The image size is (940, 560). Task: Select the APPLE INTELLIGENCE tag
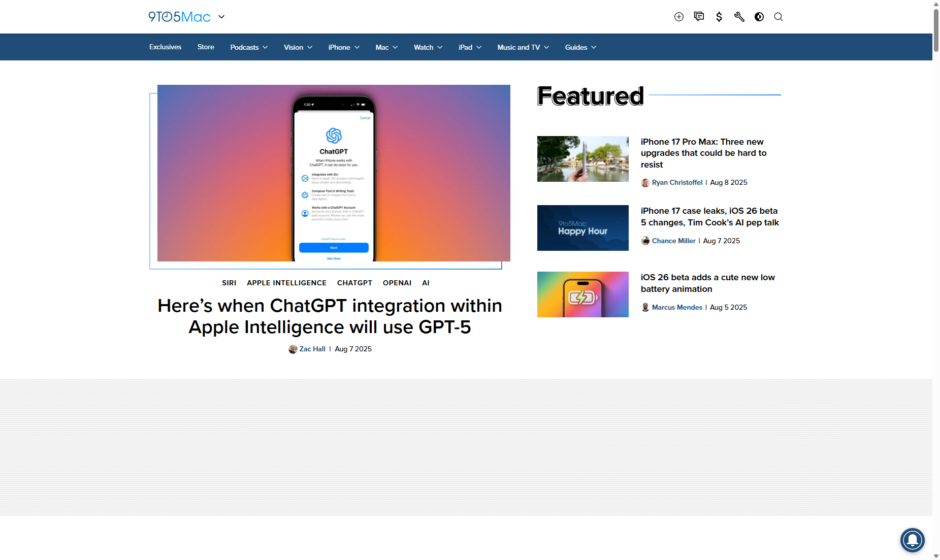tap(286, 283)
